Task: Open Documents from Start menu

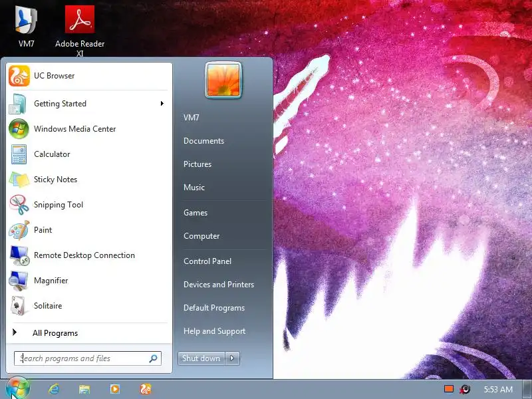Action: [x=203, y=141]
